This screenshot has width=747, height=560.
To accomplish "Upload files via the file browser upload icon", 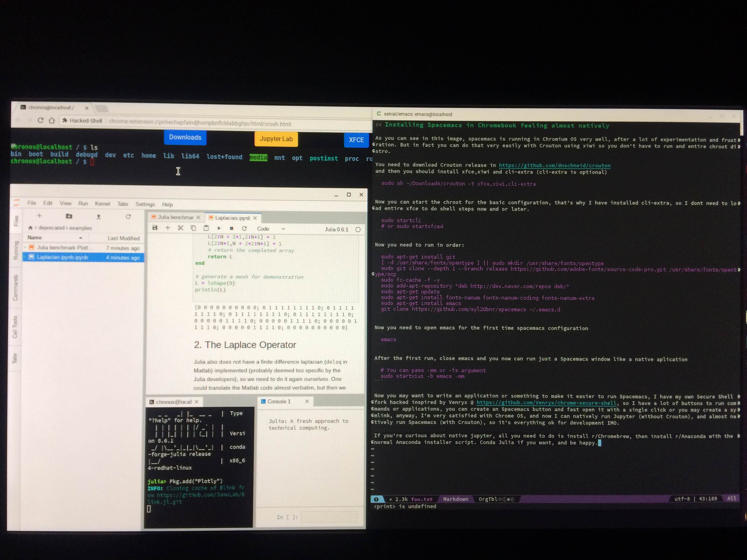I will click(99, 217).
